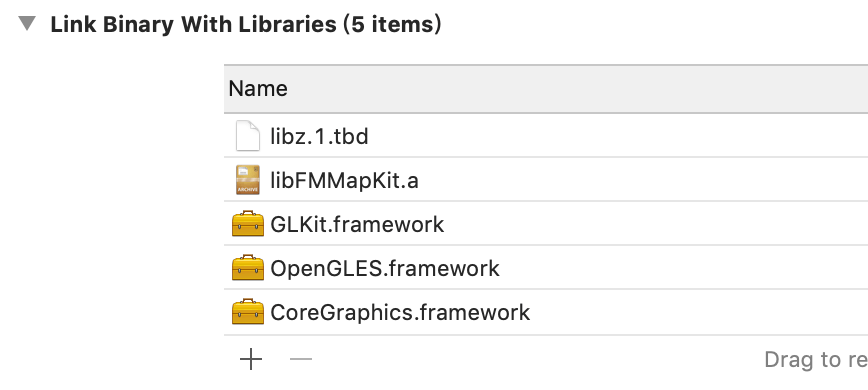868x390 pixels.
Task: Click the toolbox icon next to OpenGLES.framework
Action: [x=247, y=268]
